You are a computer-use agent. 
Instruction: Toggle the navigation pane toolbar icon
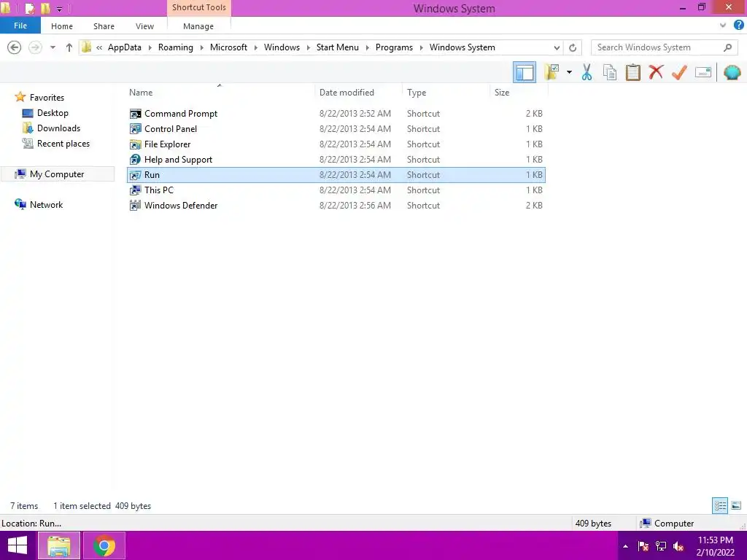coord(525,72)
